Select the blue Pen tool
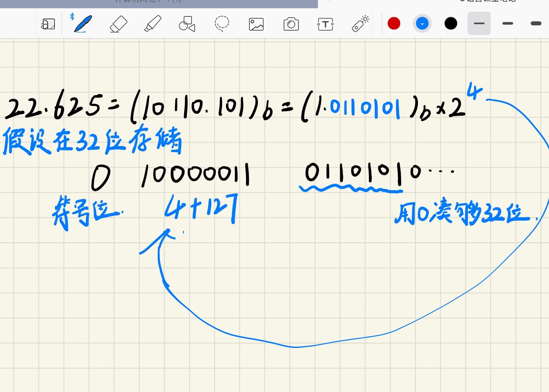The image size is (549, 392). coord(83,24)
